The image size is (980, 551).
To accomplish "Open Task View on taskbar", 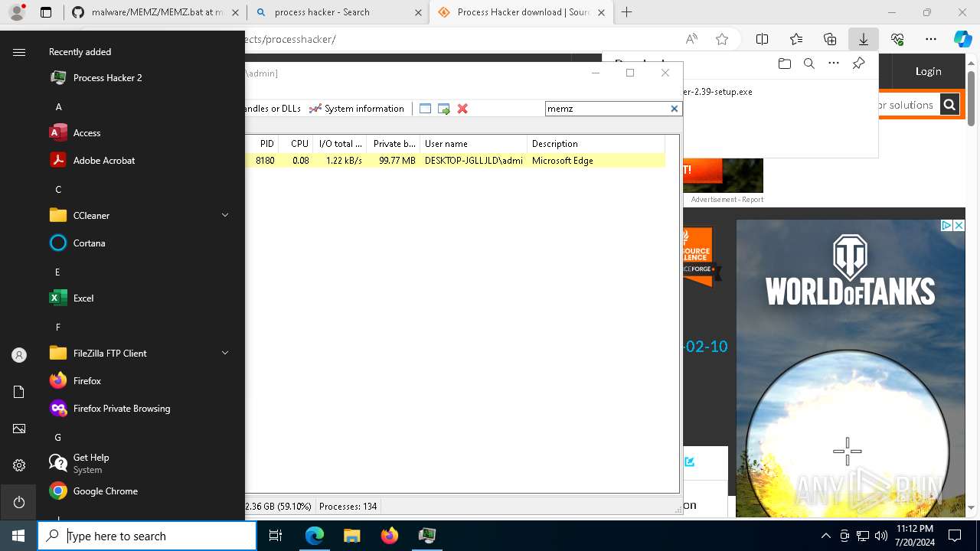I will (276, 536).
